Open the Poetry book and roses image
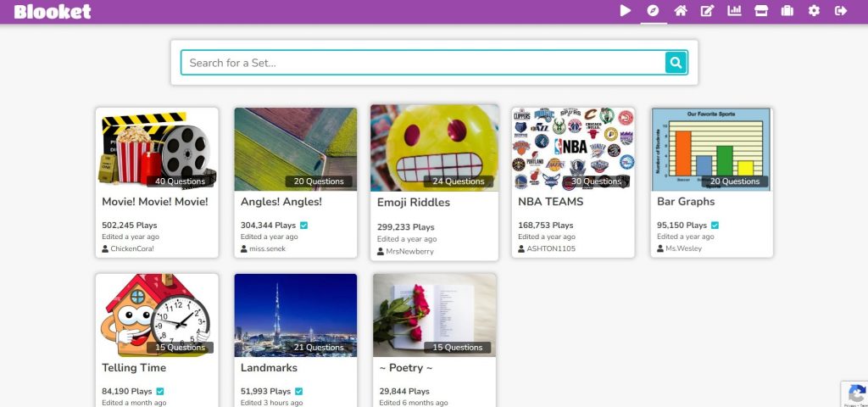Viewport: 868px width, 407px height. point(435,315)
